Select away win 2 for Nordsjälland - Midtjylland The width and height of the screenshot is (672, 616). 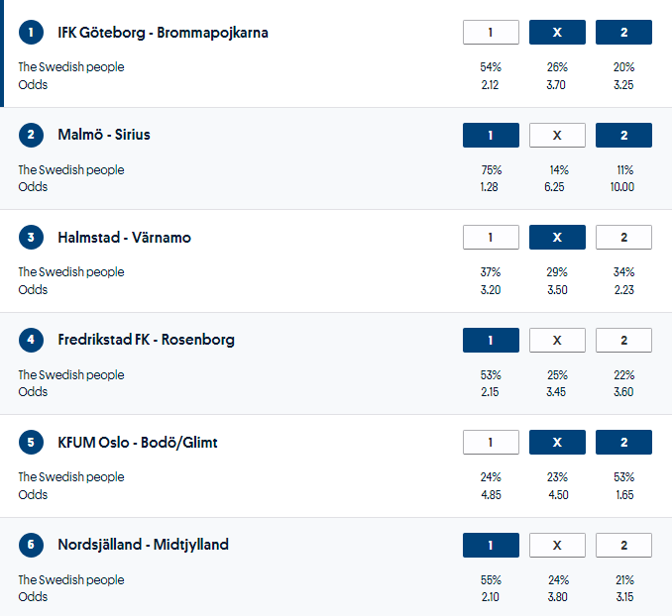tap(623, 545)
